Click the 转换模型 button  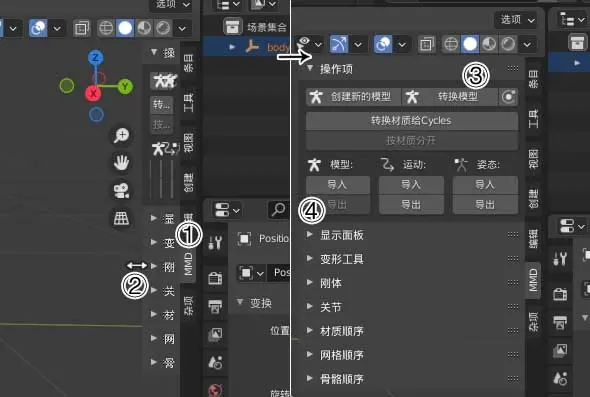click(450, 97)
